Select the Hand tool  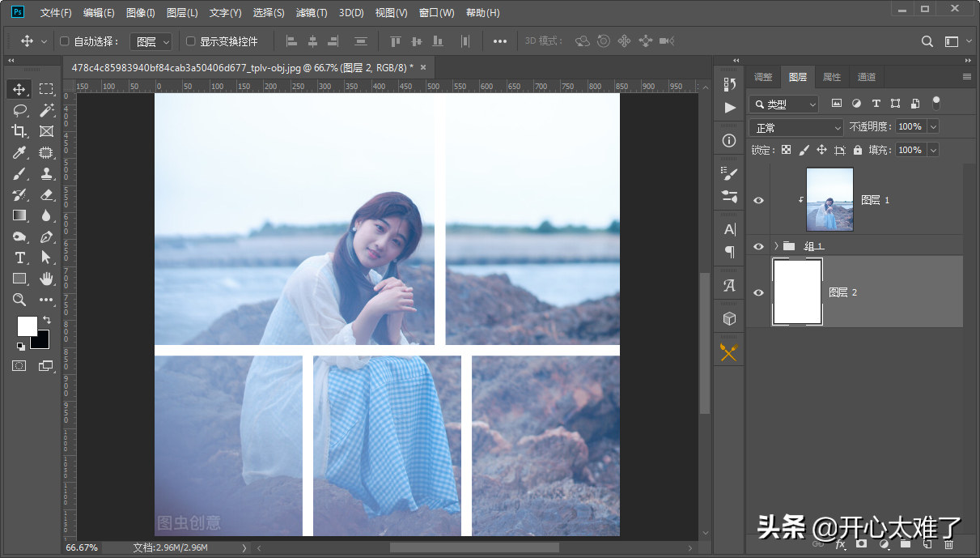click(x=46, y=279)
